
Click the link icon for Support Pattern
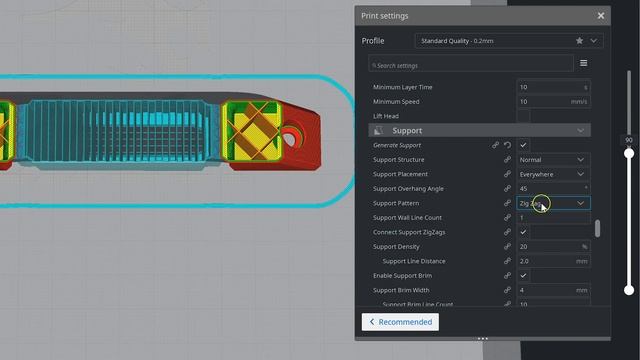(x=507, y=203)
